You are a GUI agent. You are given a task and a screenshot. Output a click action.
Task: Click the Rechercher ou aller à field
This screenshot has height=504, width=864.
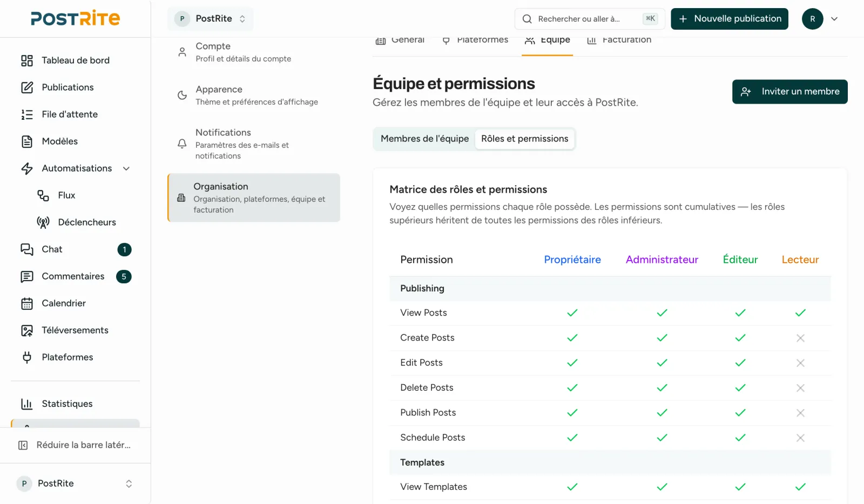pos(590,19)
